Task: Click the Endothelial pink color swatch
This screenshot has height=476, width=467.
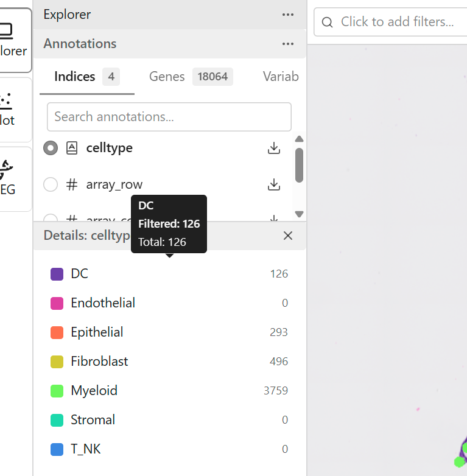Action: pyautogui.click(x=57, y=303)
